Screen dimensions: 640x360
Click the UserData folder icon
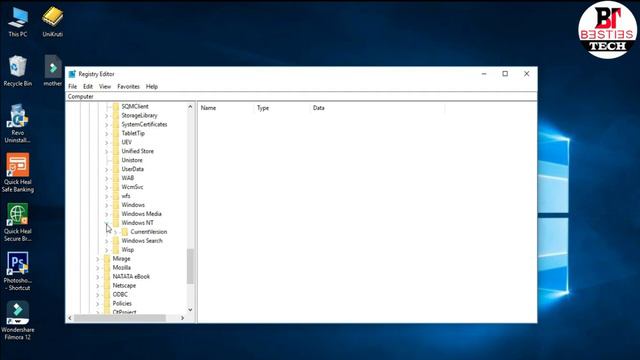pos(116,169)
